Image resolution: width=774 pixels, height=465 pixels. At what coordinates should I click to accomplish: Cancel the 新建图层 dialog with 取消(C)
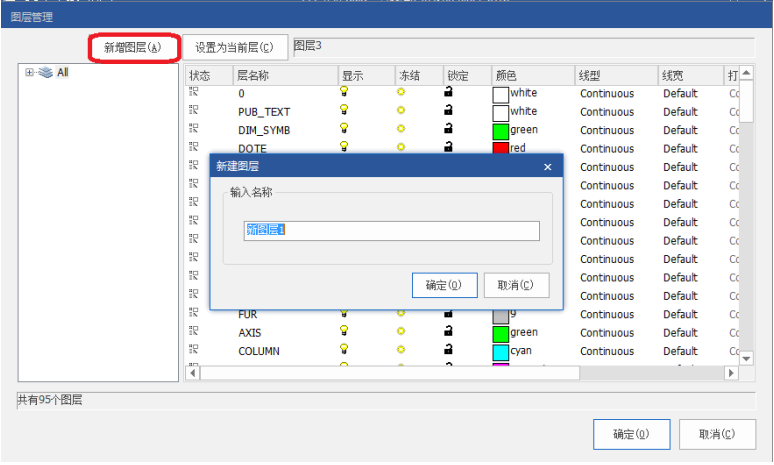[516, 285]
